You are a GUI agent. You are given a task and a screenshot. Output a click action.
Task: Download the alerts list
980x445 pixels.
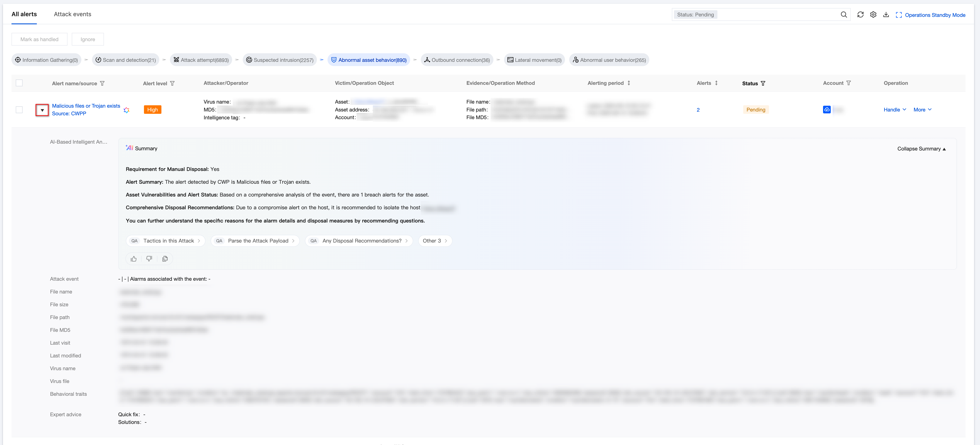(x=886, y=14)
